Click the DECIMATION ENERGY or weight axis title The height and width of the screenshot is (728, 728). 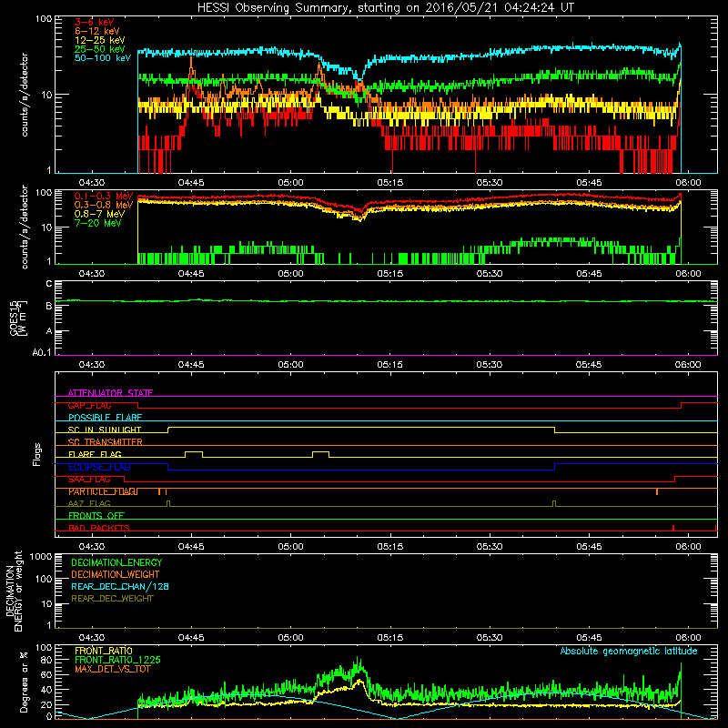click(14, 591)
